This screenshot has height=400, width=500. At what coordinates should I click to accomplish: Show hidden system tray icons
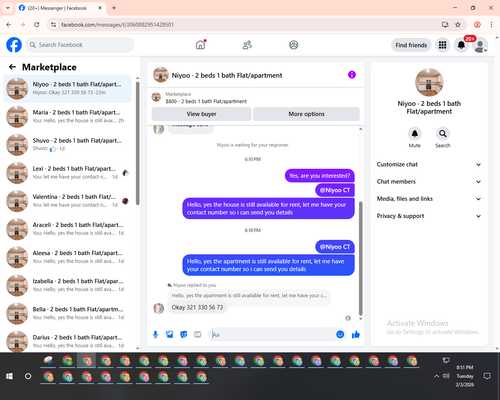436,376
